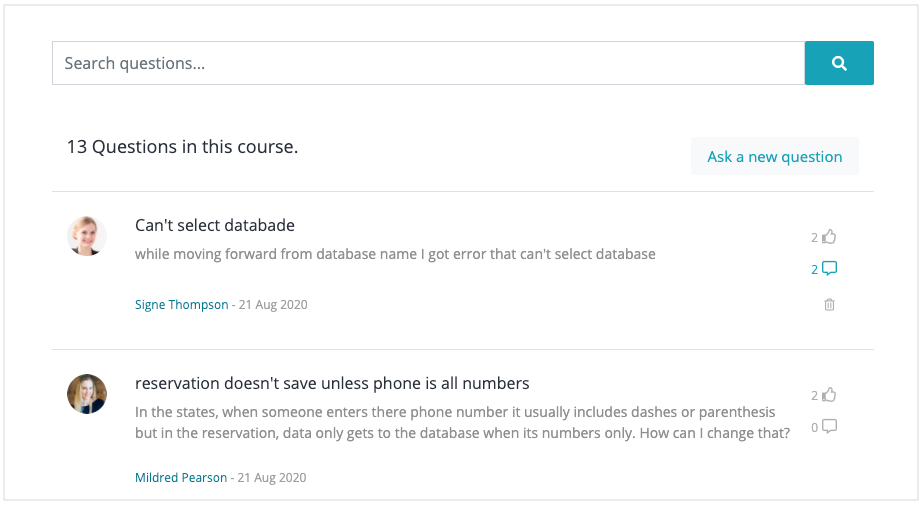Viewport: 923px width, 507px height.
Task: Visit Signe Thompson's profile link
Action: point(181,304)
